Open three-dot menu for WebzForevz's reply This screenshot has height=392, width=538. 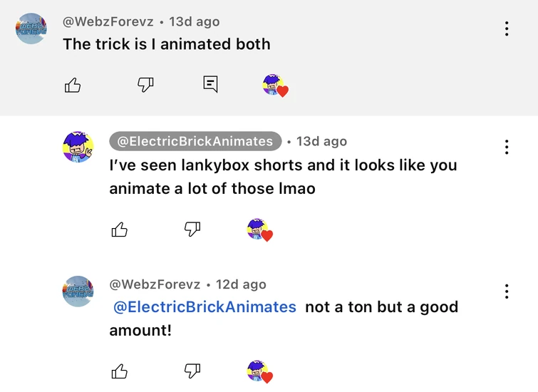click(507, 291)
